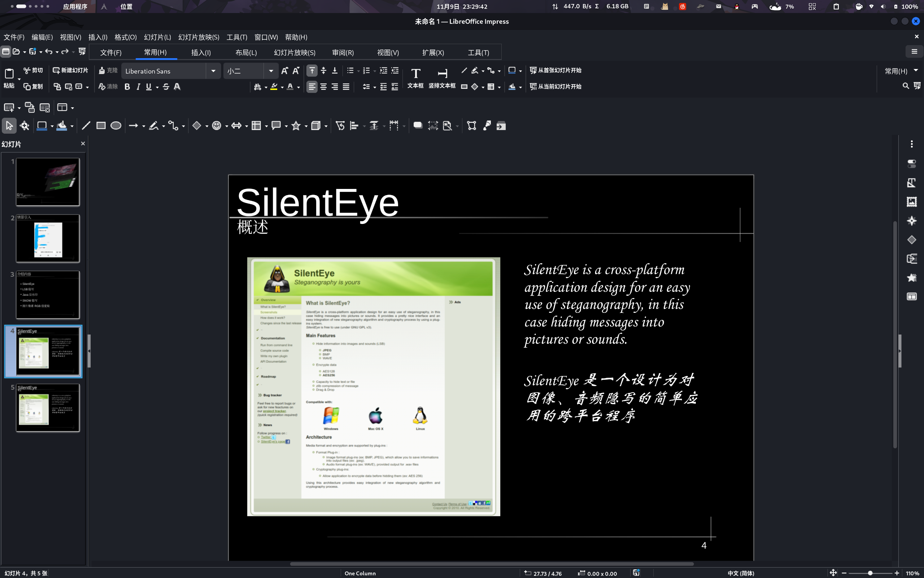Image resolution: width=924 pixels, height=578 pixels.
Task: Toggle bold formatting
Action: pos(127,87)
